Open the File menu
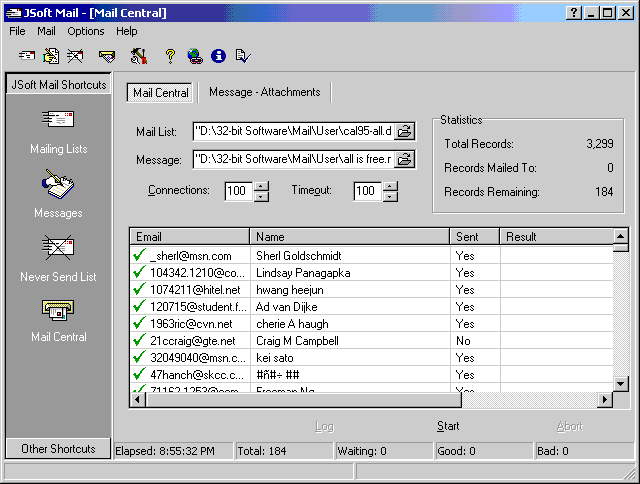Screen dimensions: 640x484 (x=17, y=31)
